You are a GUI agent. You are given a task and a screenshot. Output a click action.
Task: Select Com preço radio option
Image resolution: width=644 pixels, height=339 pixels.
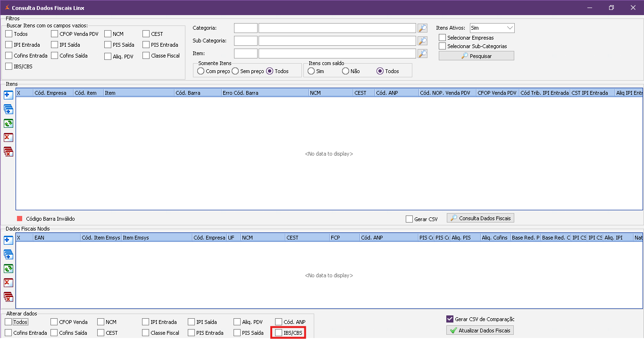(x=201, y=71)
